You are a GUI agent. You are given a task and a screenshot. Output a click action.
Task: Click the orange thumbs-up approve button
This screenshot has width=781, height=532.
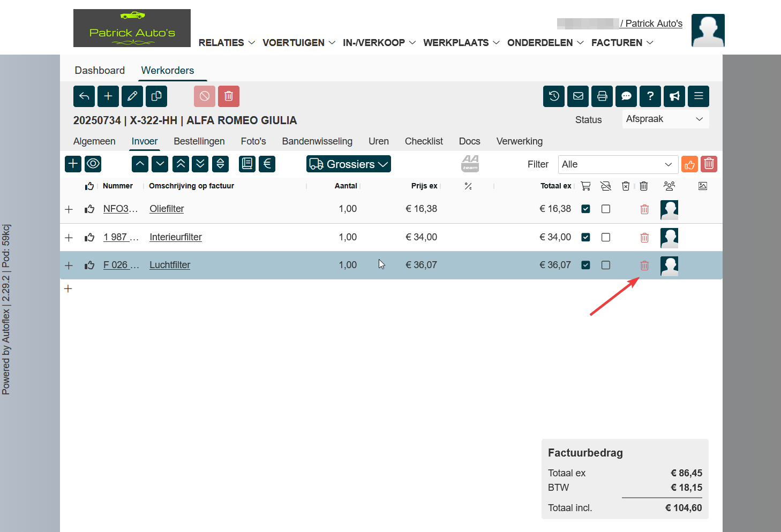(689, 164)
